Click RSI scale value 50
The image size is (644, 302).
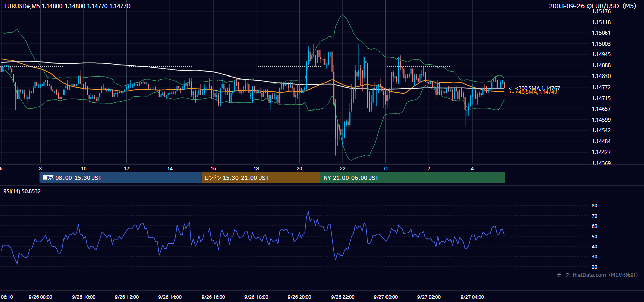tap(594, 236)
